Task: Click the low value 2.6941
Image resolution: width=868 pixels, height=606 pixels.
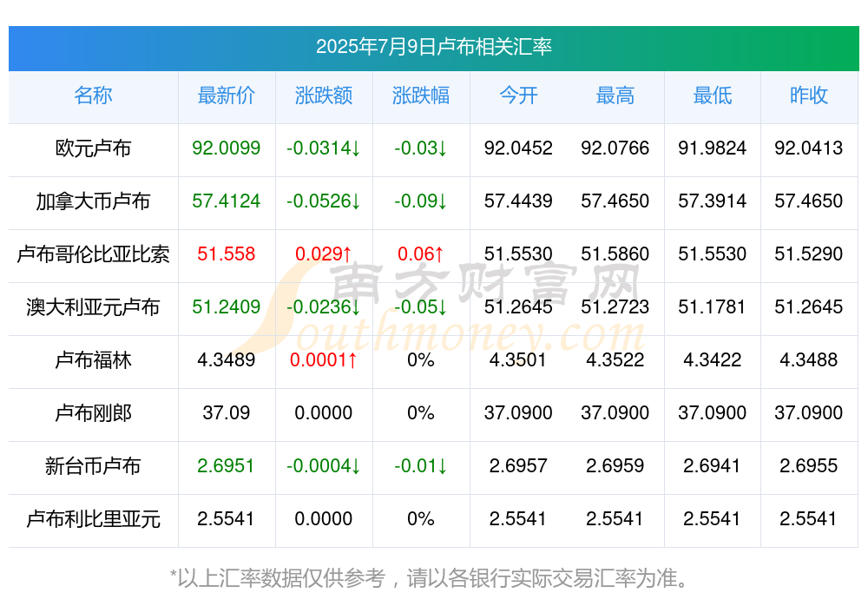Action: tap(712, 465)
